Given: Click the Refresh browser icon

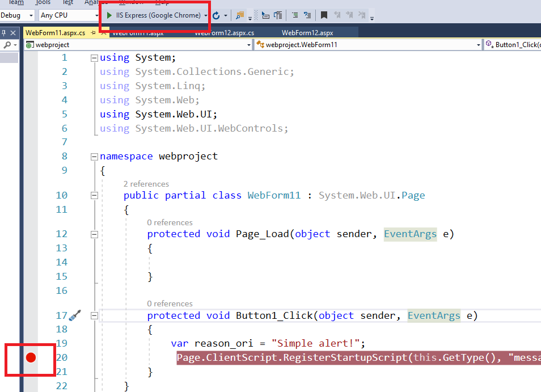Looking at the screenshot, I should click(x=216, y=15).
